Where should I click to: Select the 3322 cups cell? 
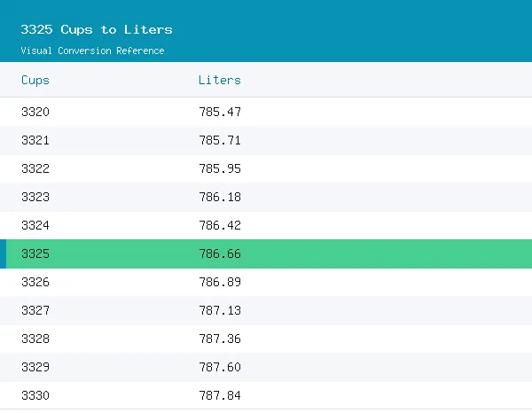click(x=35, y=168)
